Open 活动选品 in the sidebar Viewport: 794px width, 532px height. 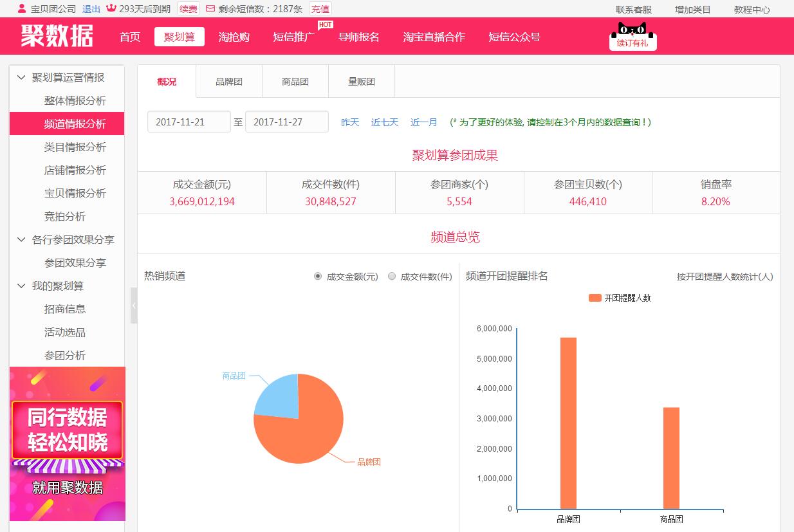(65, 332)
